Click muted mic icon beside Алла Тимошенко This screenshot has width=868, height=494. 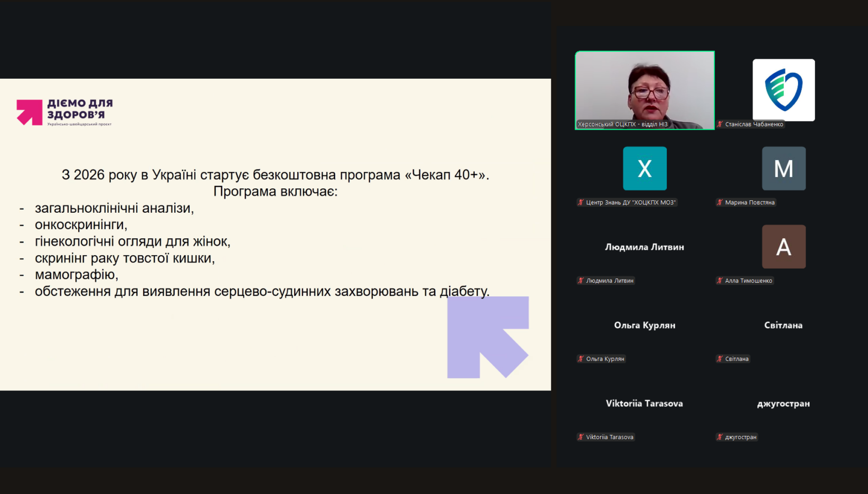click(x=720, y=281)
